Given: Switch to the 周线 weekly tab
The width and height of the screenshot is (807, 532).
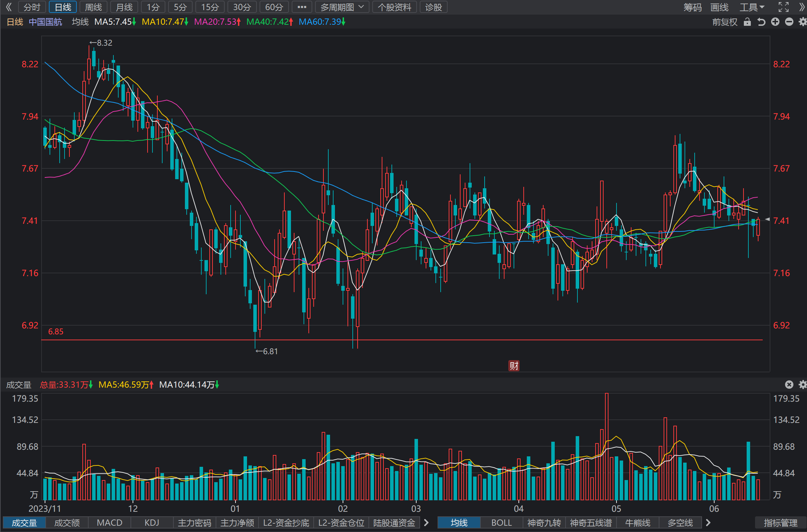Looking at the screenshot, I should point(94,7).
